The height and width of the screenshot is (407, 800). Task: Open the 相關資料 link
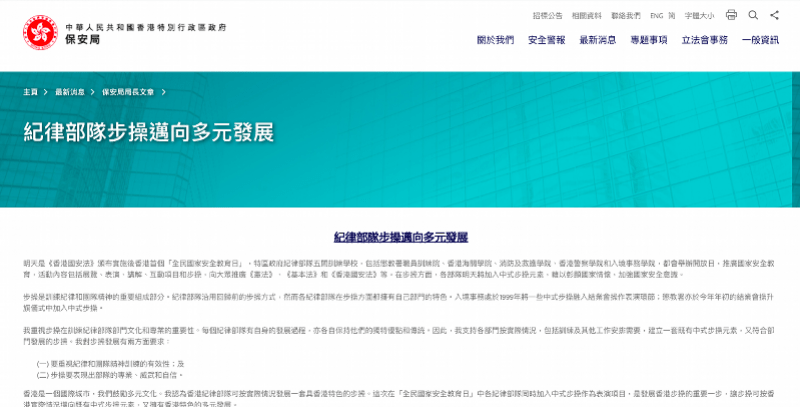tap(586, 16)
